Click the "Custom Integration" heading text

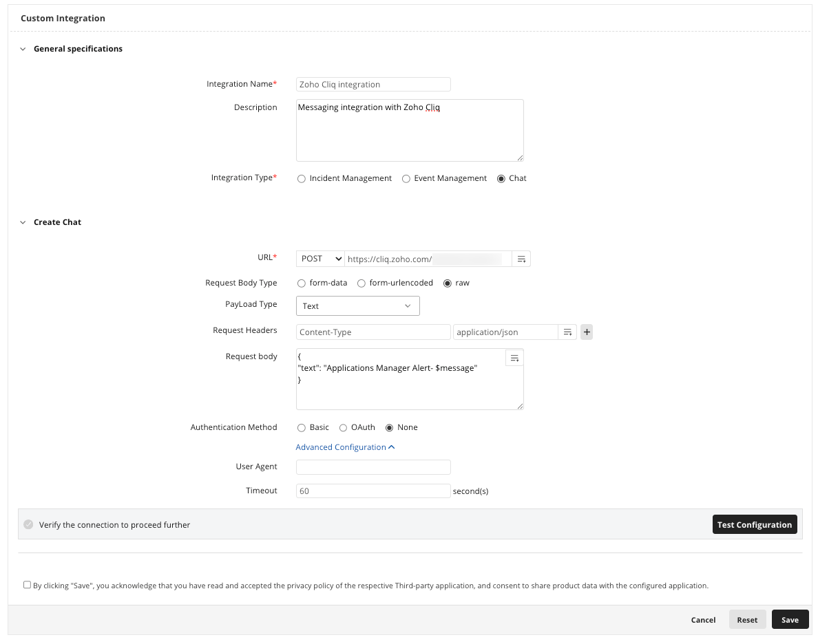pyautogui.click(x=63, y=19)
